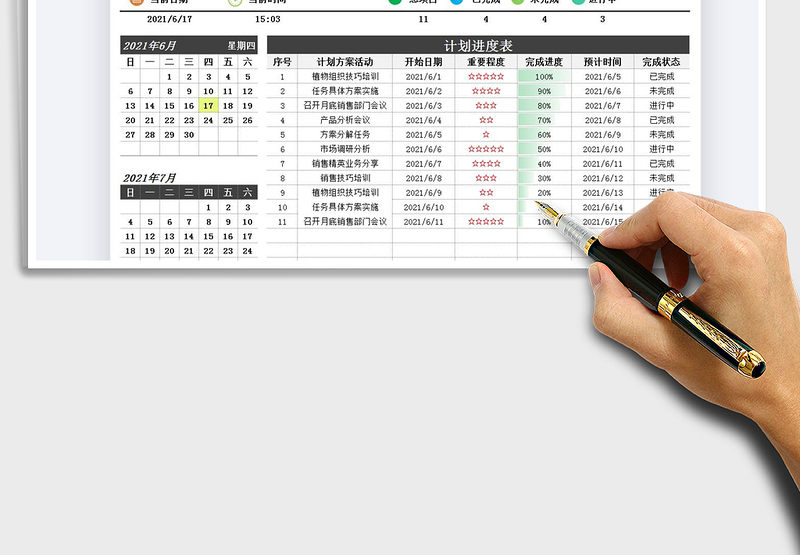The width and height of the screenshot is (800, 555).
Task: Click the single-star rating in row 10
Action: (486, 207)
